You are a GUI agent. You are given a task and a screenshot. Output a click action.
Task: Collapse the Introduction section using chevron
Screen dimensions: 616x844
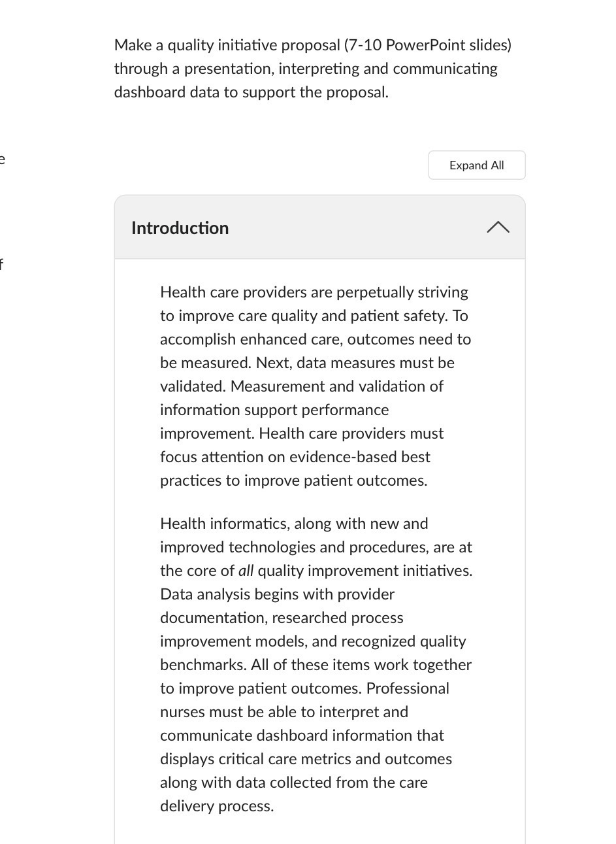click(x=498, y=228)
